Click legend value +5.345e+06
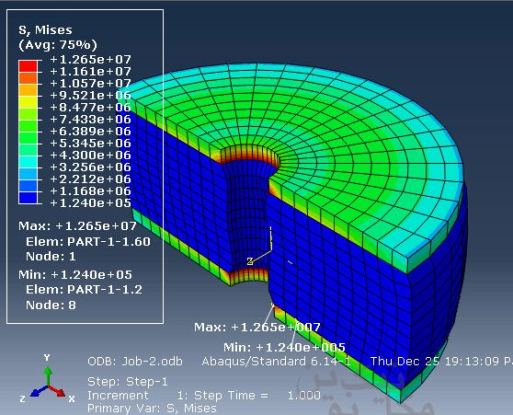This screenshot has width=513, height=415. (90, 143)
